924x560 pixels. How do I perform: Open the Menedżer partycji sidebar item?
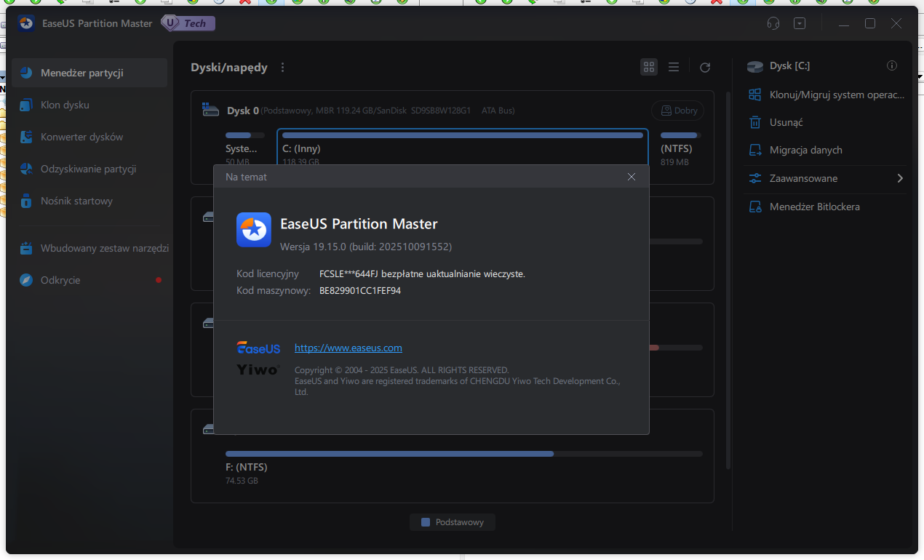click(89, 73)
